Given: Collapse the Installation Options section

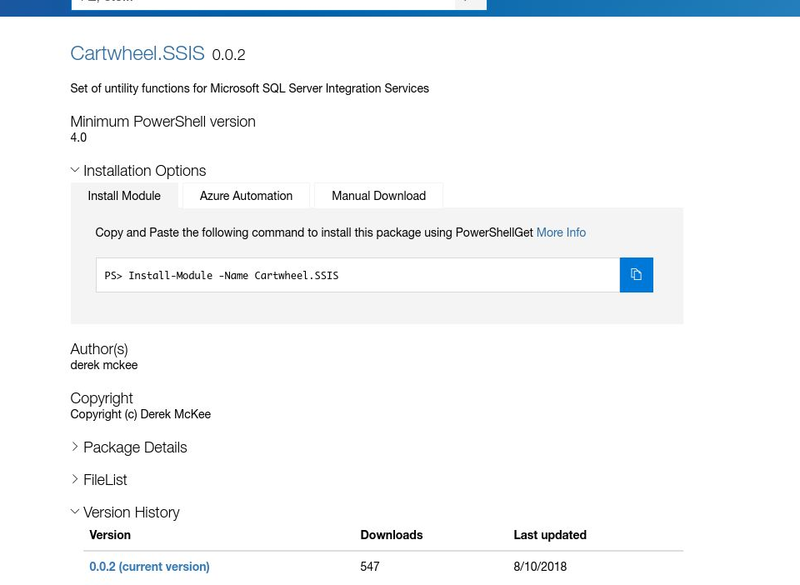Looking at the screenshot, I should pyautogui.click(x=138, y=170).
